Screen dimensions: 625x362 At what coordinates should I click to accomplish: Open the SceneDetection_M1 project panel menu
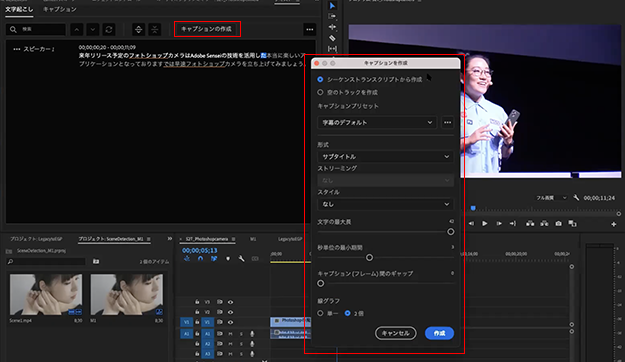tap(148, 239)
